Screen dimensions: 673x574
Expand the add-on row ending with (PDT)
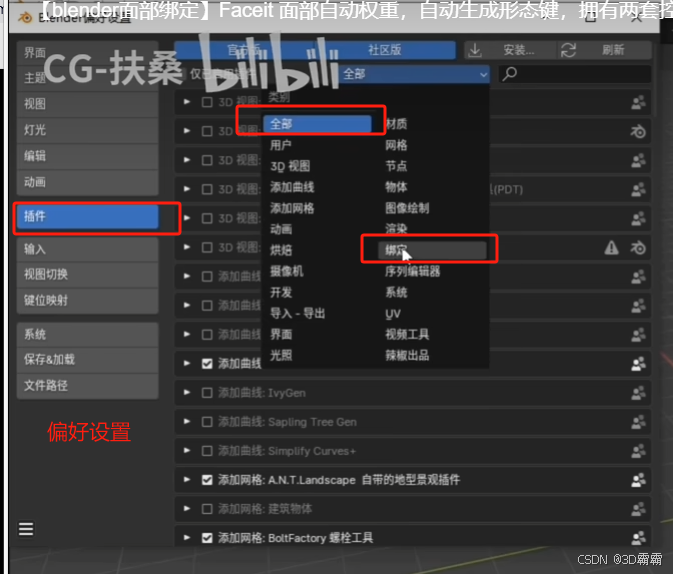(x=187, y=189)
